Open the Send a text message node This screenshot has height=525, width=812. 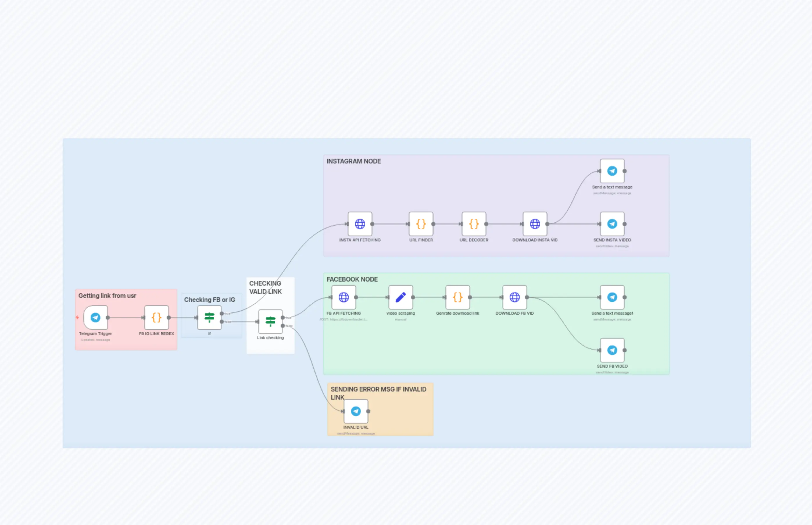click(x=612, y=171)
